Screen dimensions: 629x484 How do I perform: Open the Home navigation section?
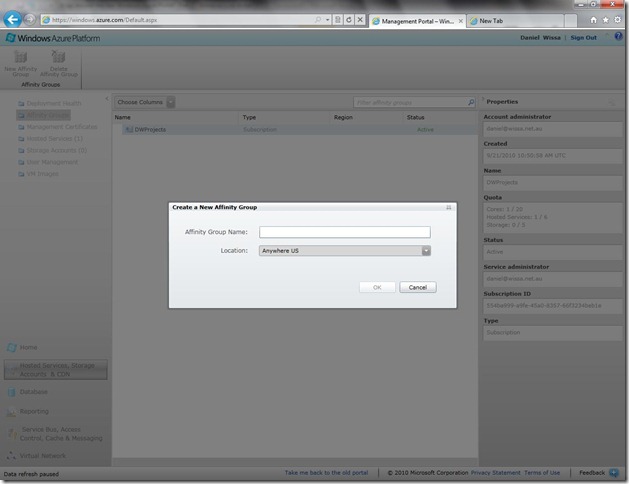tap(28, 347)
